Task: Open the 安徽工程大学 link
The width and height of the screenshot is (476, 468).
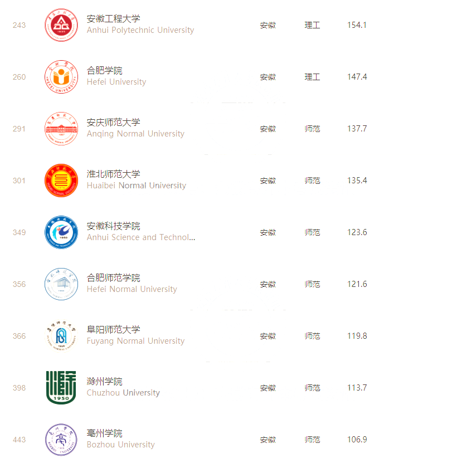Action: [x=114, y=19]
